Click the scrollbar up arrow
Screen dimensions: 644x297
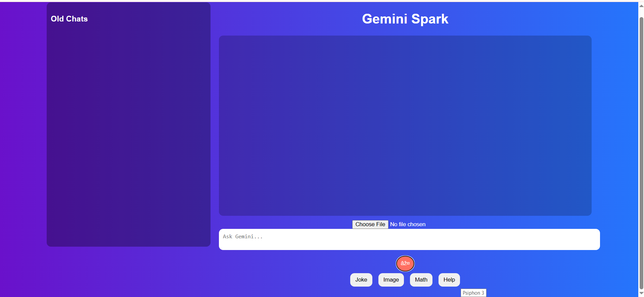coord(641,6)
